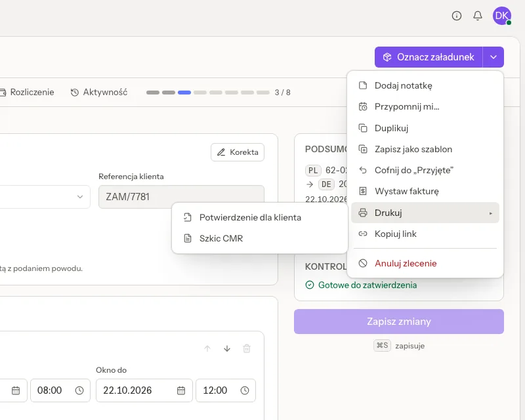Print Szkic CMR document
525x420 pixels.
point(259,238)
